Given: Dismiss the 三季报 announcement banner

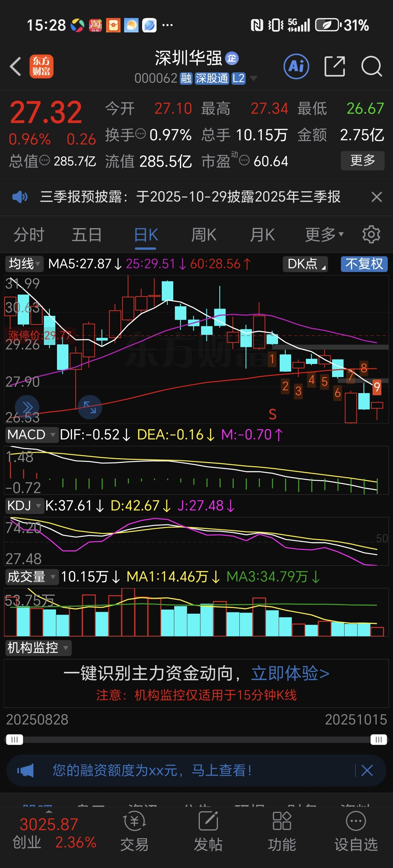Looking at the screenshot, I should [377, 197].
